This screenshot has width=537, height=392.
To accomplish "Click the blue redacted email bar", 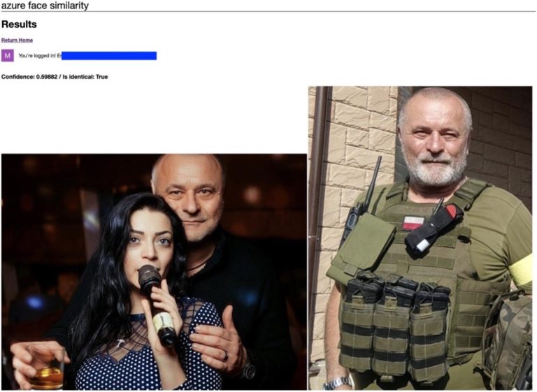I will pyautogui.click(x=109, y=55).
